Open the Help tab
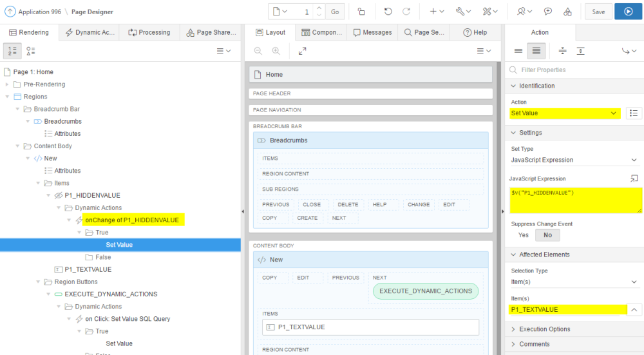 click(475, 32)
